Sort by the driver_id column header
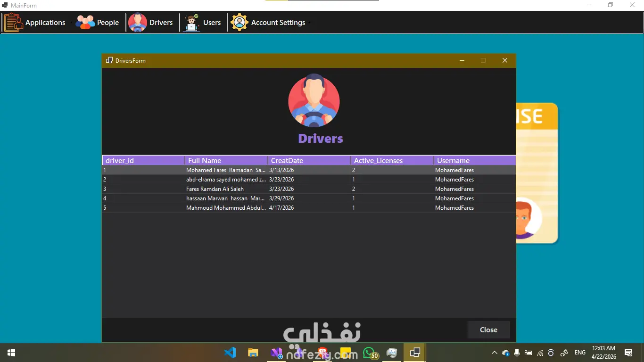644x362 pixels. pos(143,161)
